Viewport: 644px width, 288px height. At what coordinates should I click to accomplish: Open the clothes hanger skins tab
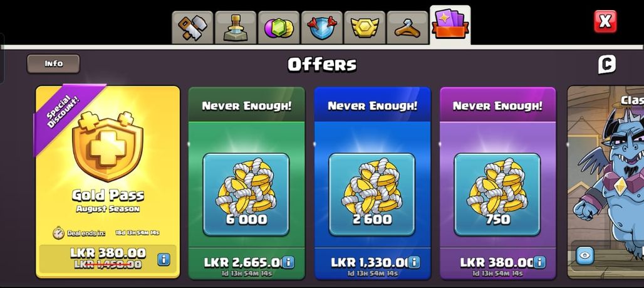coord(407,28)
